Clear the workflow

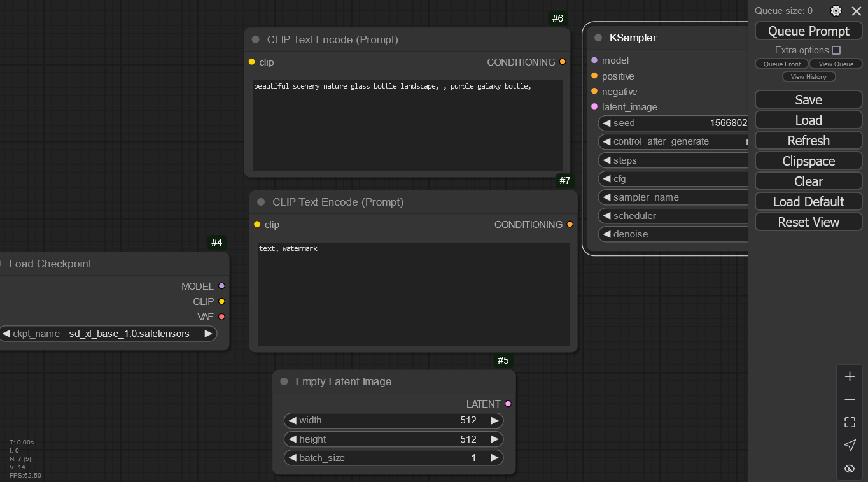(809, 181)
